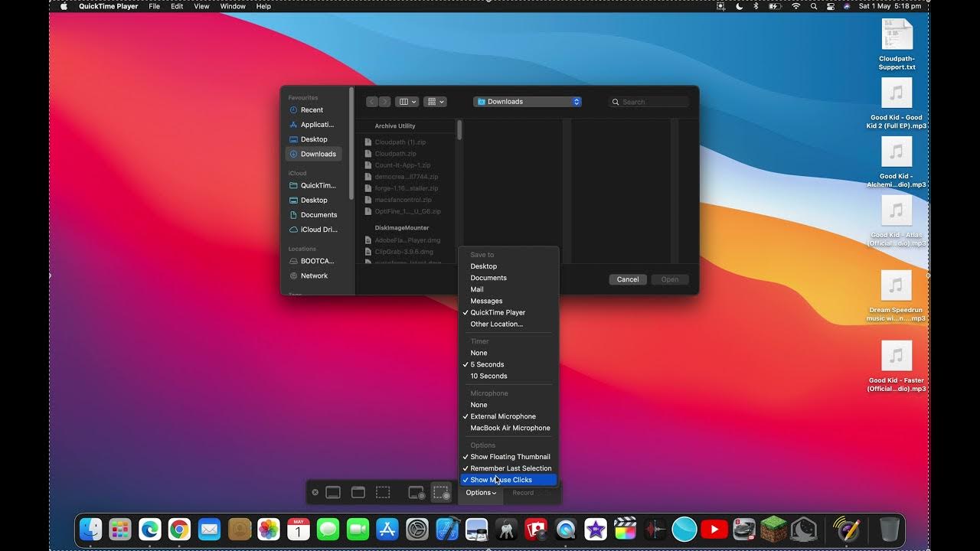Select Capture Entire Screen in screenshot toolbar
This screenshot has height=551, width=980.
tap(333, 493)
